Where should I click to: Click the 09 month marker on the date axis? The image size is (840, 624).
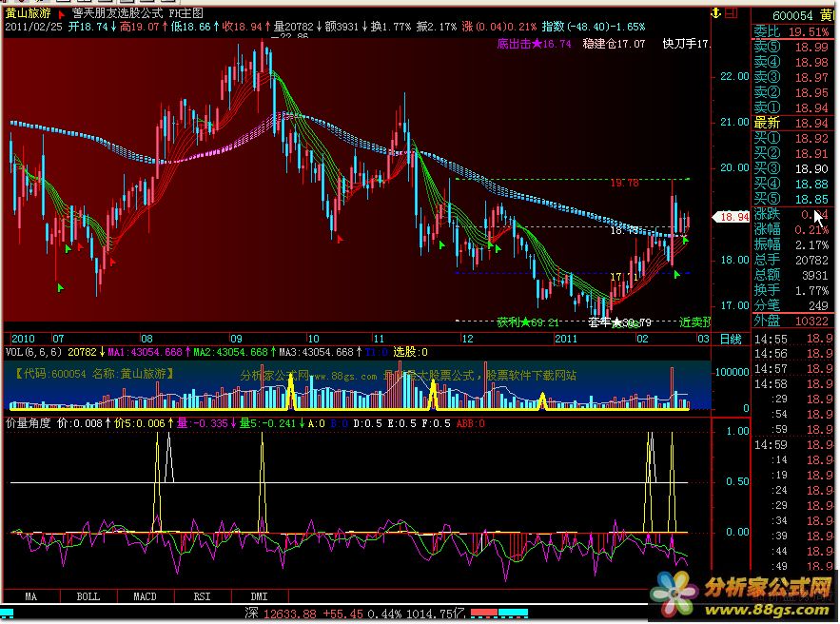pos(236,339)
